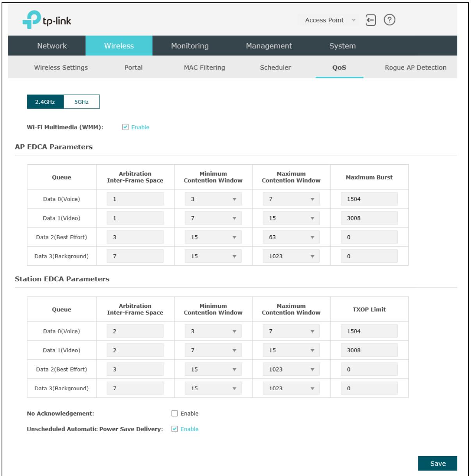Click the tp-link logo
This screenshot has width=471, height=476.
47,20
